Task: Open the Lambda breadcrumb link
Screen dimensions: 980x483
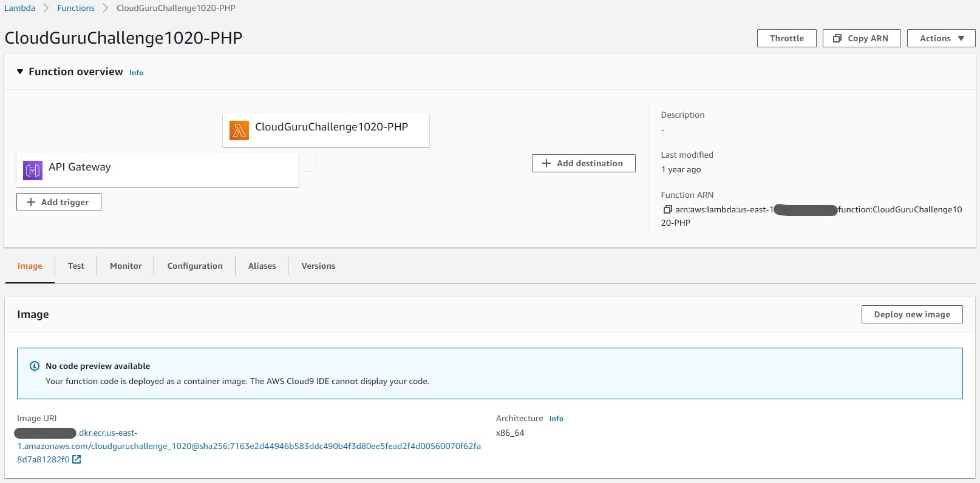Action: (x=20, y=8)
